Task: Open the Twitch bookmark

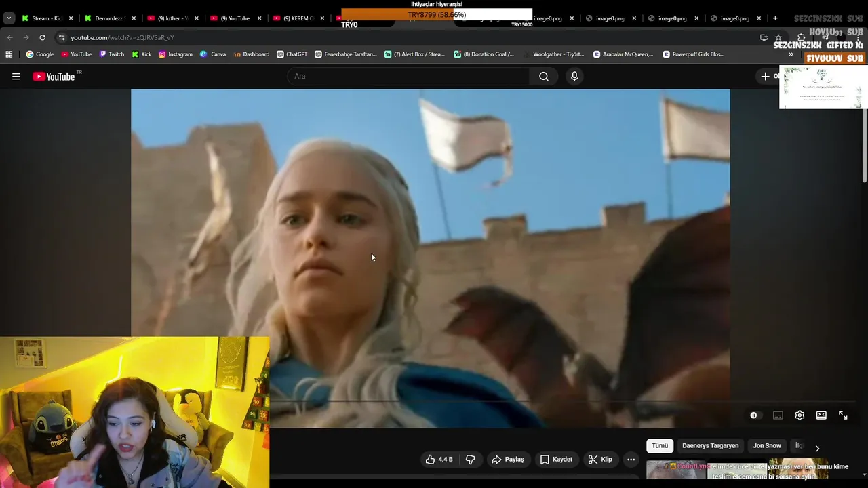Action: (112, 54)
